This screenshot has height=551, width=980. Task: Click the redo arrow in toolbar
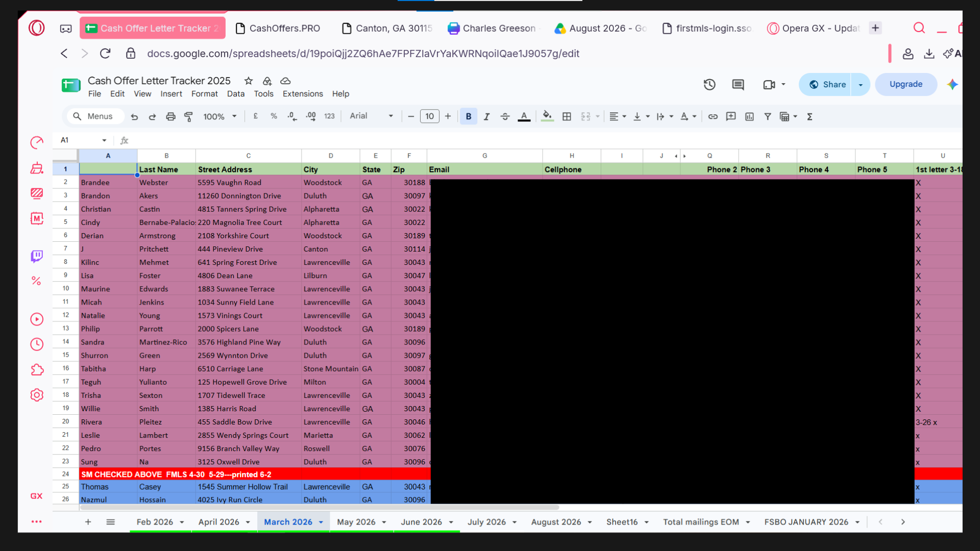point(152,117)
